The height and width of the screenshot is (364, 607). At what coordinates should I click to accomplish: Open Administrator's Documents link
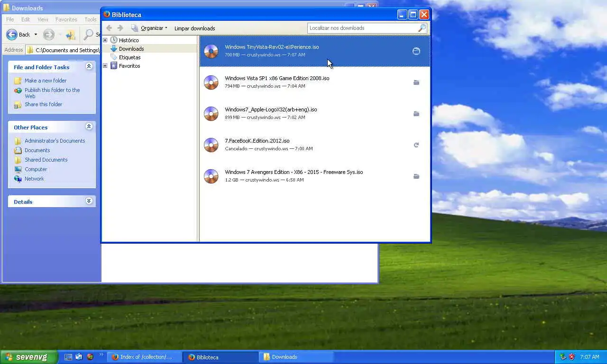pyautogui.click(x=55, y=141)
